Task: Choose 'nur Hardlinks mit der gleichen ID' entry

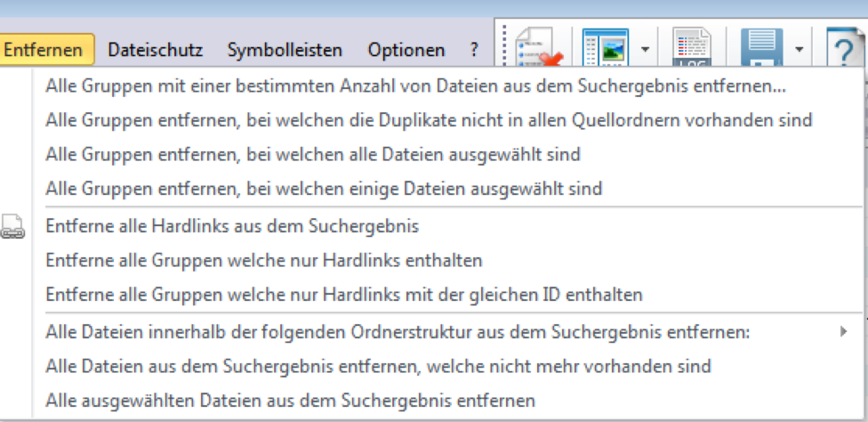Action: [x=343, y=294]
